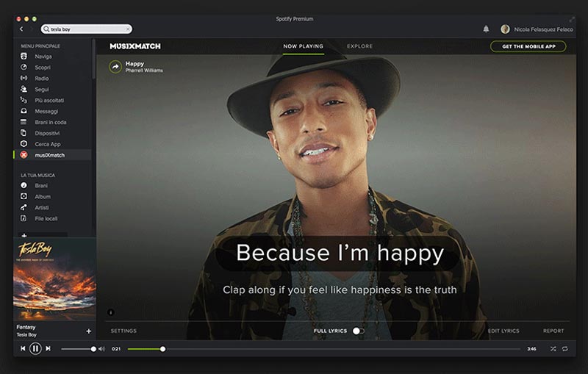This screenshot has width=588, height=374.
Task: Toggle the Full Lyrics switch
Action: 358,331
